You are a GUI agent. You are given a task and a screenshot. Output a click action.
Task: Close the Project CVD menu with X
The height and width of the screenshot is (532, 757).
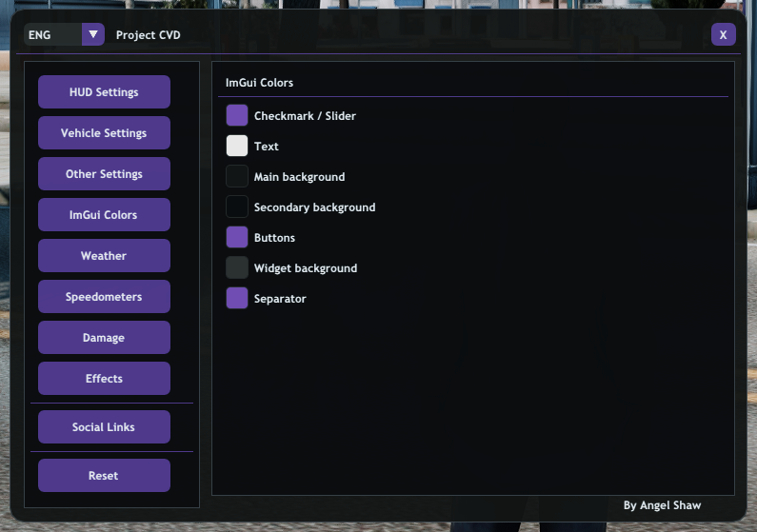click(x=723, y=34)
